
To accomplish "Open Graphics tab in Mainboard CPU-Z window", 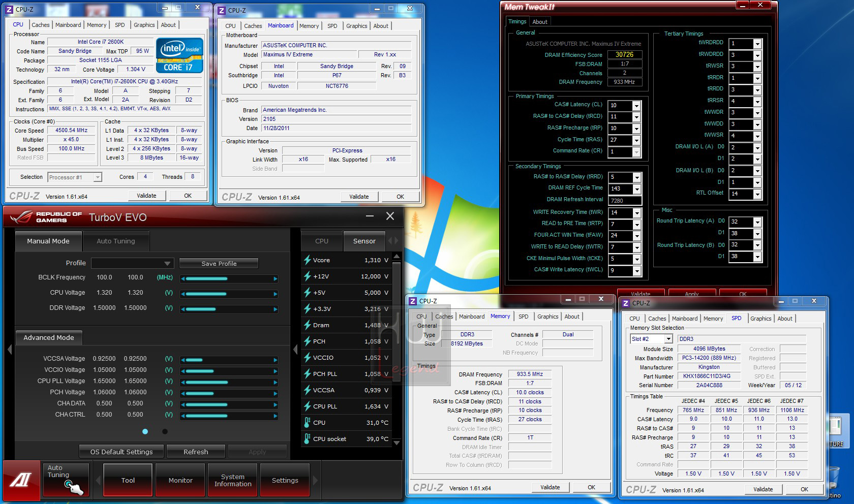I will (356, 26).
